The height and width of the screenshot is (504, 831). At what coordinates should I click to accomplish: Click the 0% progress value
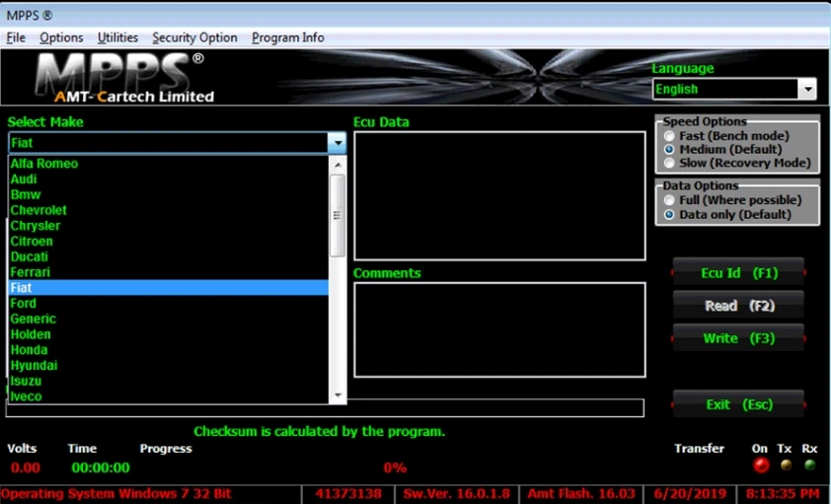click(395, 468)
